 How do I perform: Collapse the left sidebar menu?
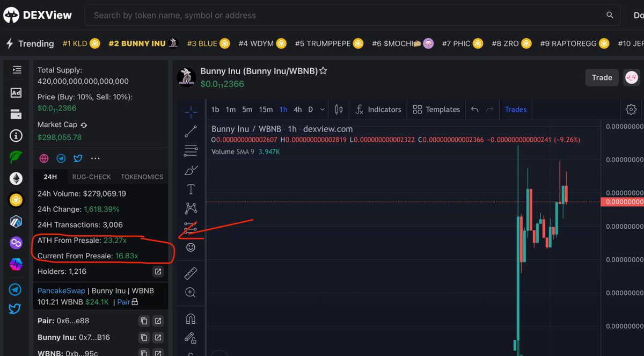(17, 70)
